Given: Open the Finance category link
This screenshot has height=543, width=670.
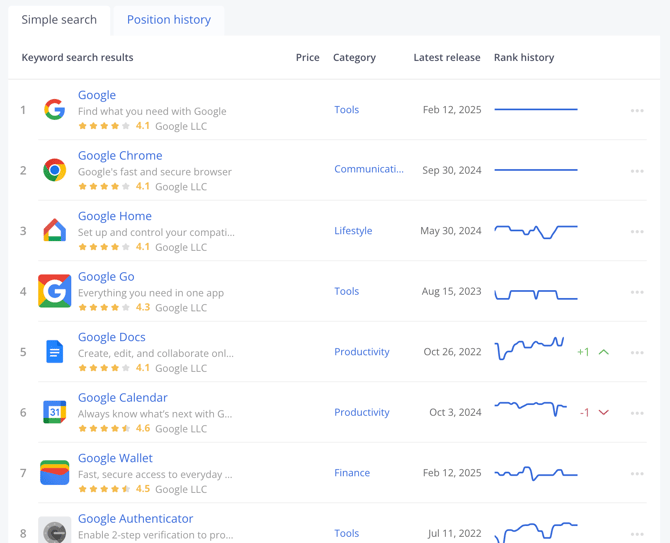Looking at the screenshot, I should (x=352, y=473).
